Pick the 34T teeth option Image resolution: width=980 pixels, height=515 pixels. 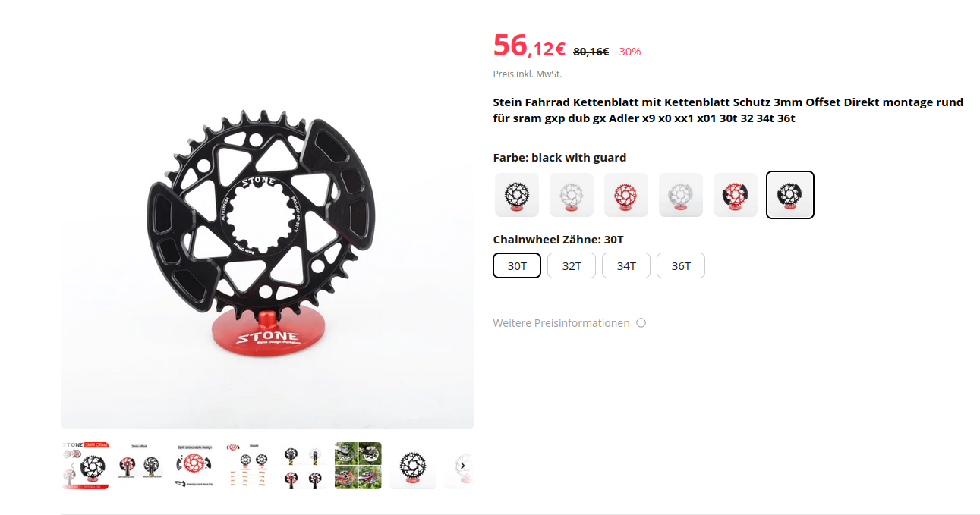(626, 265)
